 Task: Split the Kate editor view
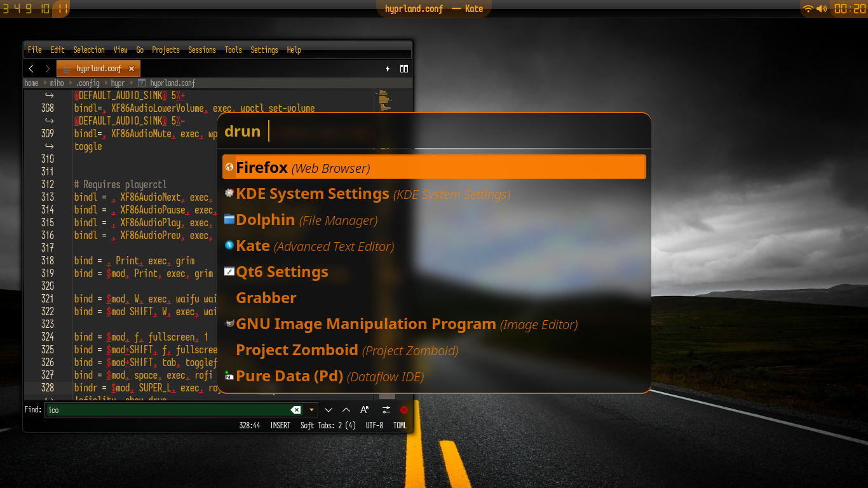tap(404, 69)
